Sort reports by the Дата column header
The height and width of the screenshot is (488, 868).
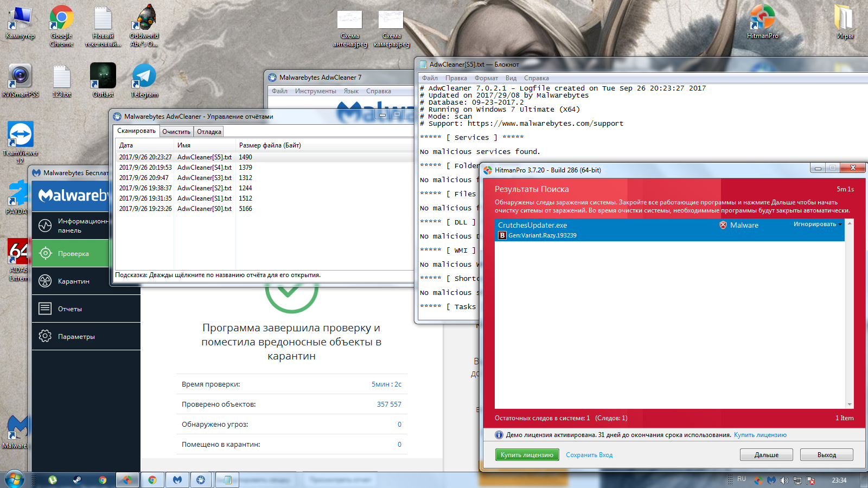pyautogui.click(x=145, y=145)
